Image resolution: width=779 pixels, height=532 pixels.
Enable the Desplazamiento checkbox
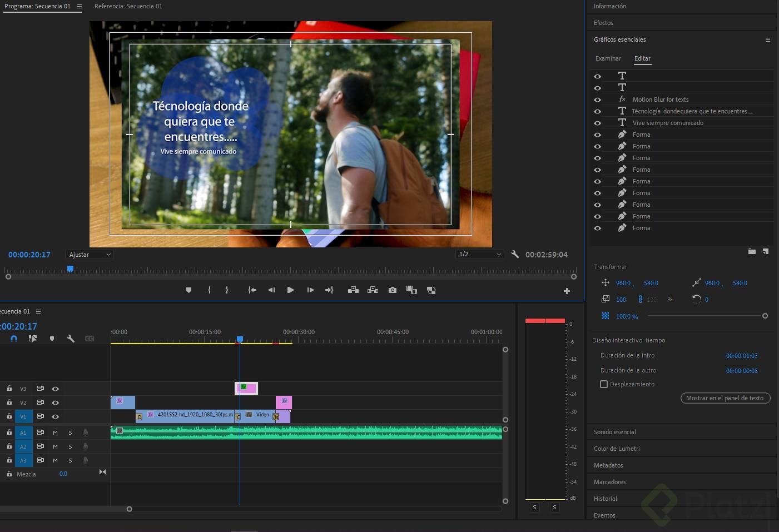coord(604,384)
